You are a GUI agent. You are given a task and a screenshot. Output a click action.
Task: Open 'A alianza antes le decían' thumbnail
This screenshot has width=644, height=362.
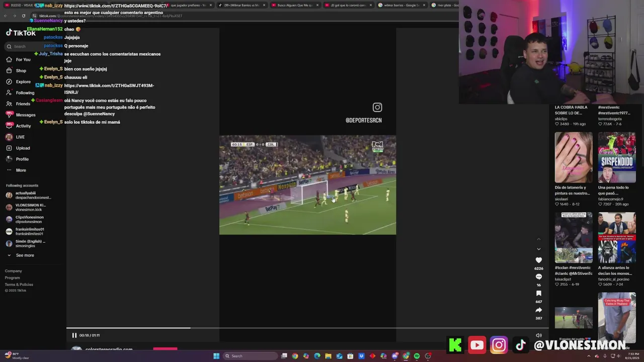click(617, 238)
